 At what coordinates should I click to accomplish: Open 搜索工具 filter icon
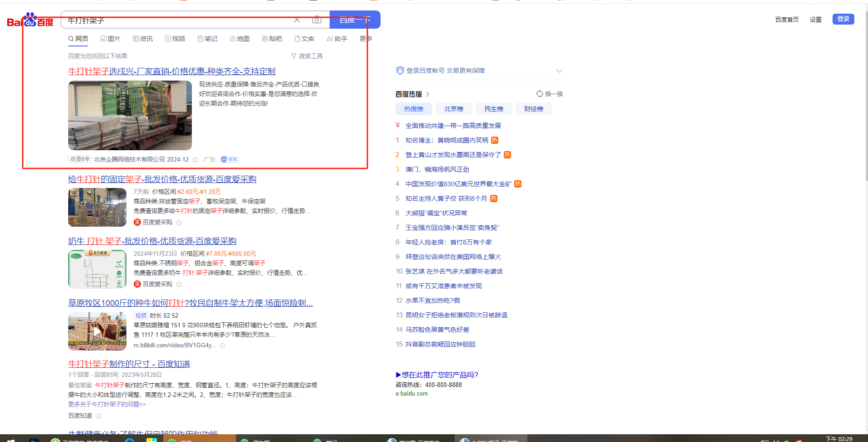pos(294,56)
